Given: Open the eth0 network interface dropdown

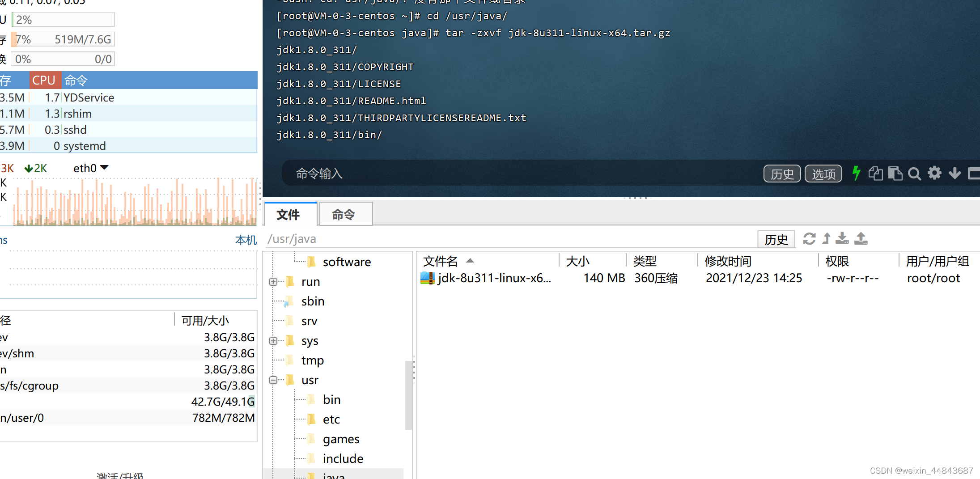Looking at the screenshot, I should click(104, 168).
